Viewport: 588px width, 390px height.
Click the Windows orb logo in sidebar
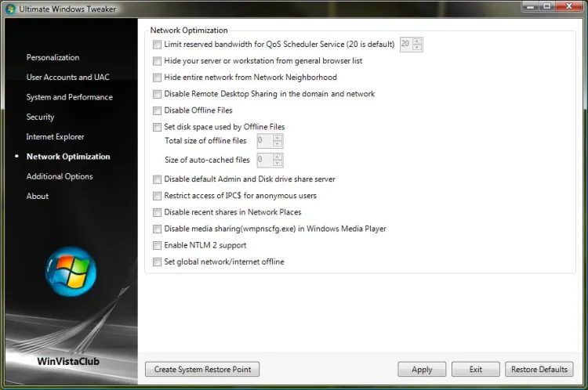coord(71,271)
